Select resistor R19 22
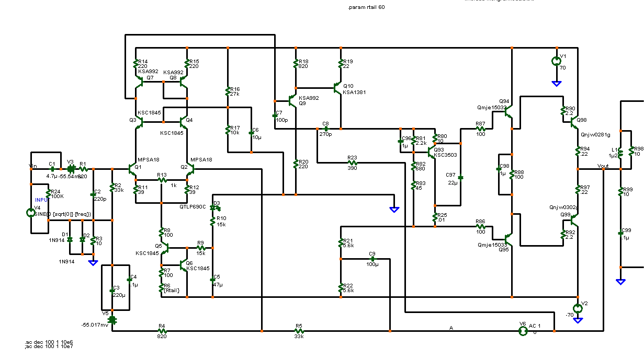This screenshot has width=644, height=359. 341,64
